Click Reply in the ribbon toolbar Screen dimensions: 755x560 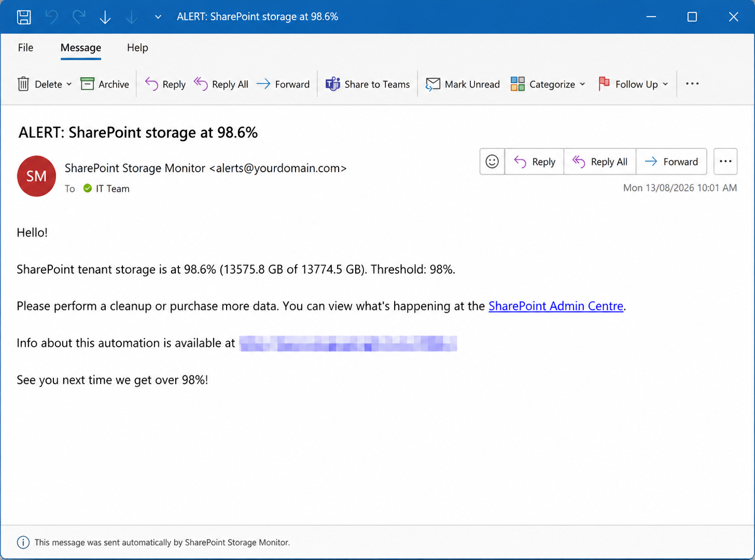[165, 84]
